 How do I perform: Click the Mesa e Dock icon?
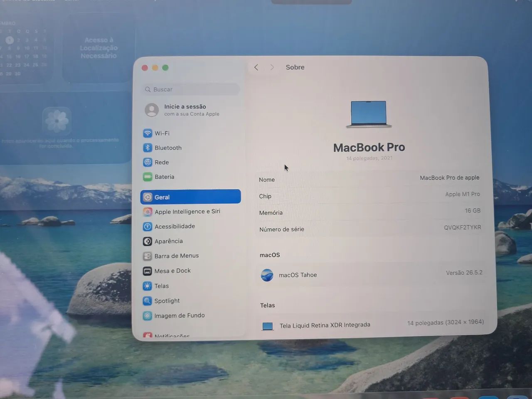[147, 271]
